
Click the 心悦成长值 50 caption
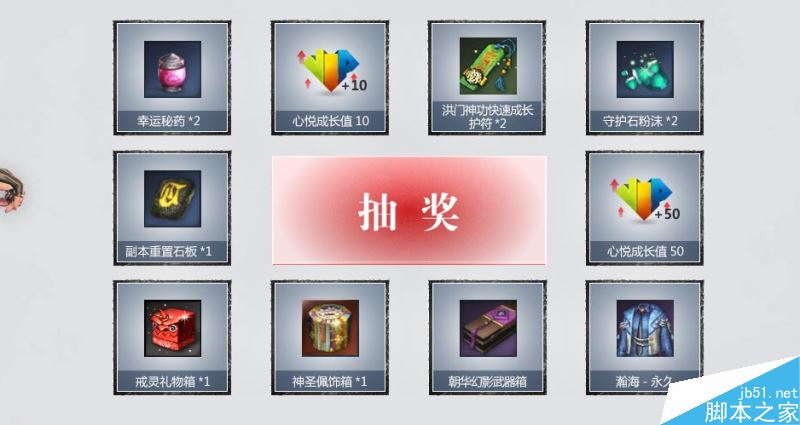click(645, 252)
